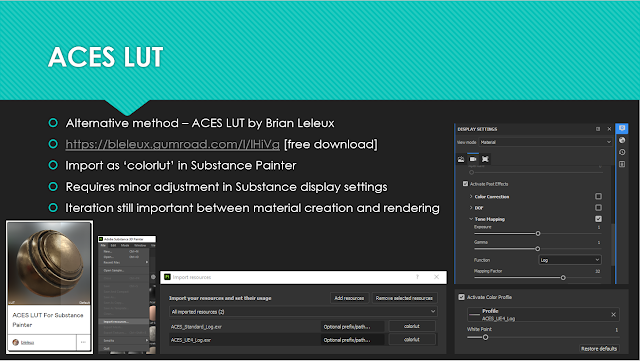Expand the DOF section
The image size is (640, 361).
[471, 208]
